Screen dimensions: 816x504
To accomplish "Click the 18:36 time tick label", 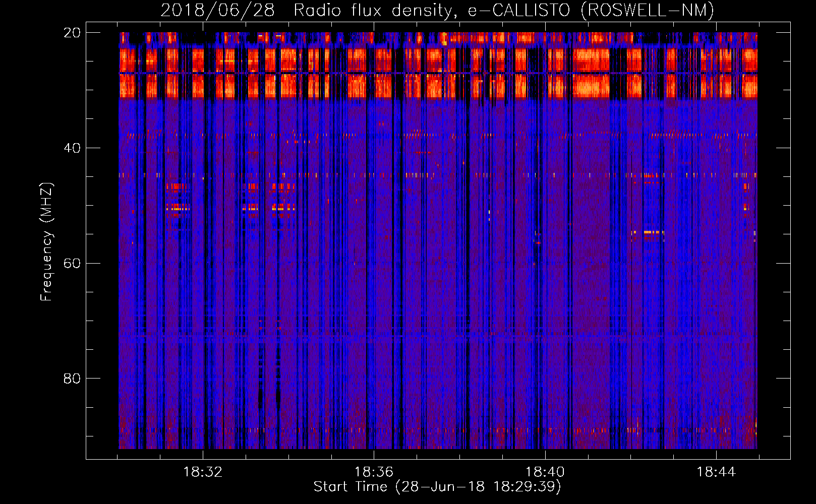I will [374, 472].
